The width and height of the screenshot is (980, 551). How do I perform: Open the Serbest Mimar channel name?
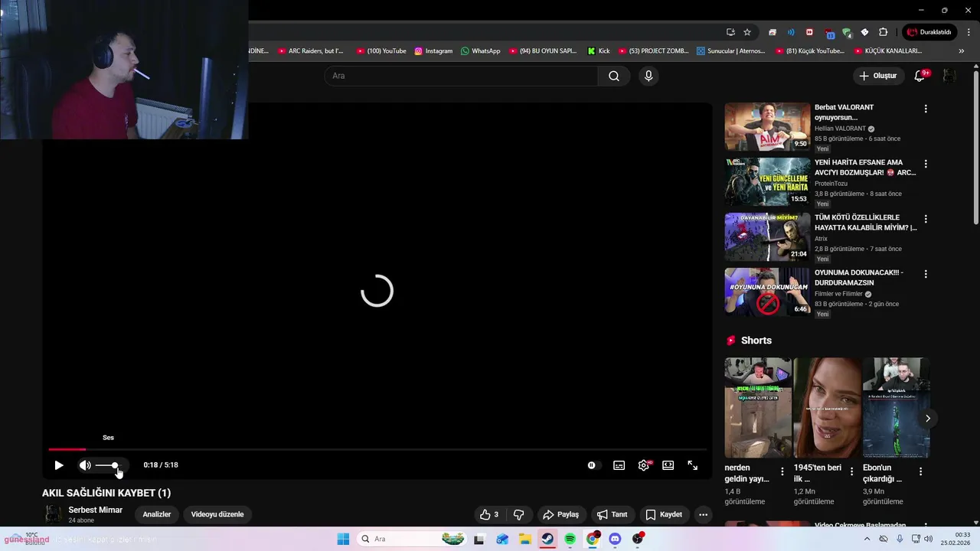[x=96, y=510]
